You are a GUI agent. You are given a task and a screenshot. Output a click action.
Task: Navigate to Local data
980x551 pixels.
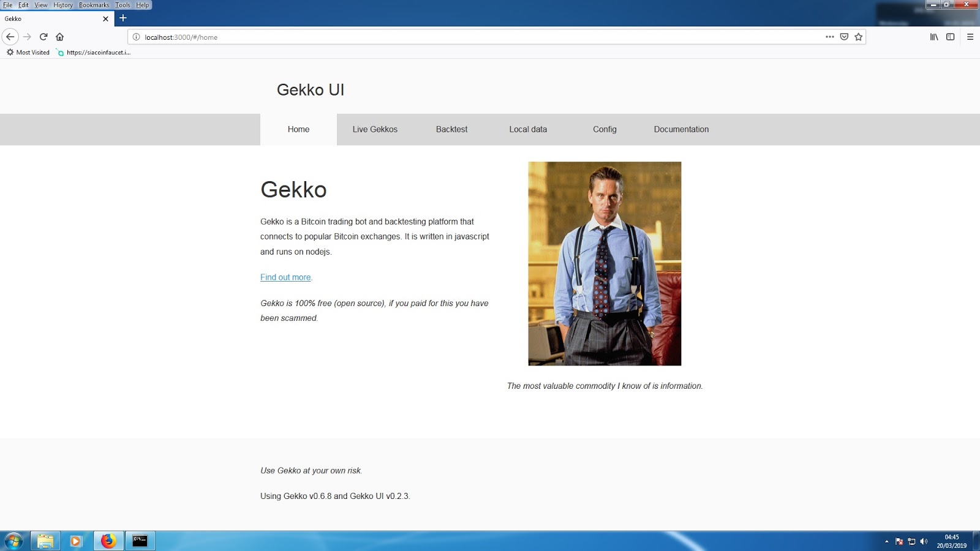click(x=528, y=129)
